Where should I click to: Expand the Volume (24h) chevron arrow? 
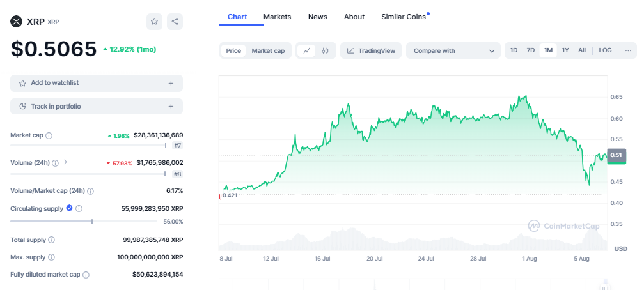coord(65,162)
